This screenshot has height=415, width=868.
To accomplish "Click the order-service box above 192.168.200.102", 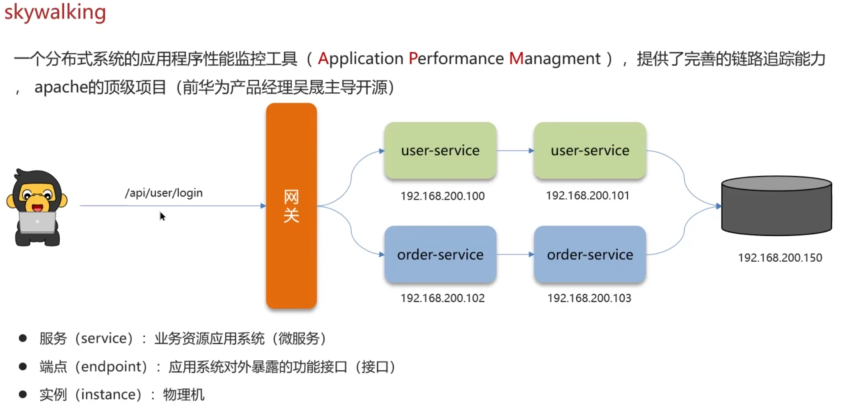I will [440, 255].
